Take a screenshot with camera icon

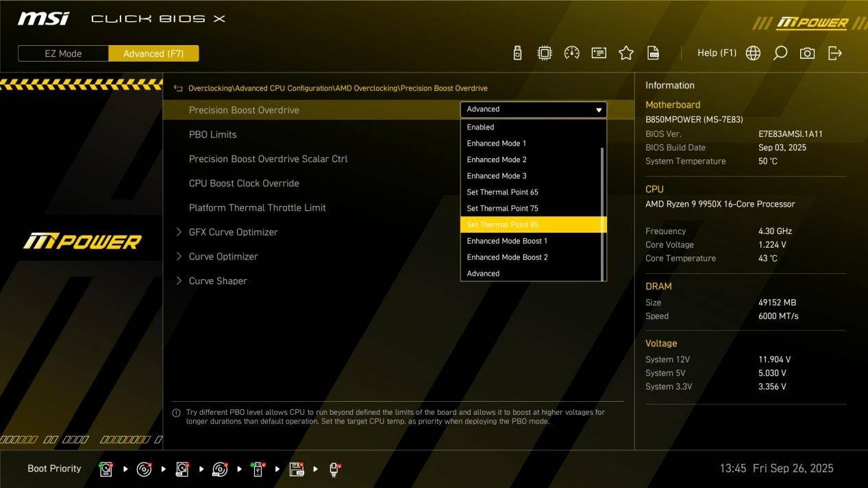click(x=808, y=53)
